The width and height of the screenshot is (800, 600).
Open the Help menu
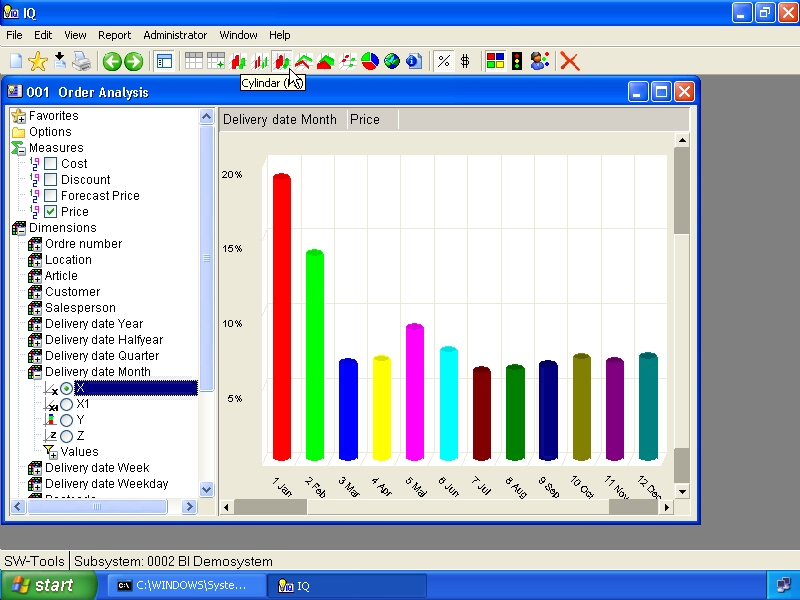pyautogui.click(x=280, y=35)
